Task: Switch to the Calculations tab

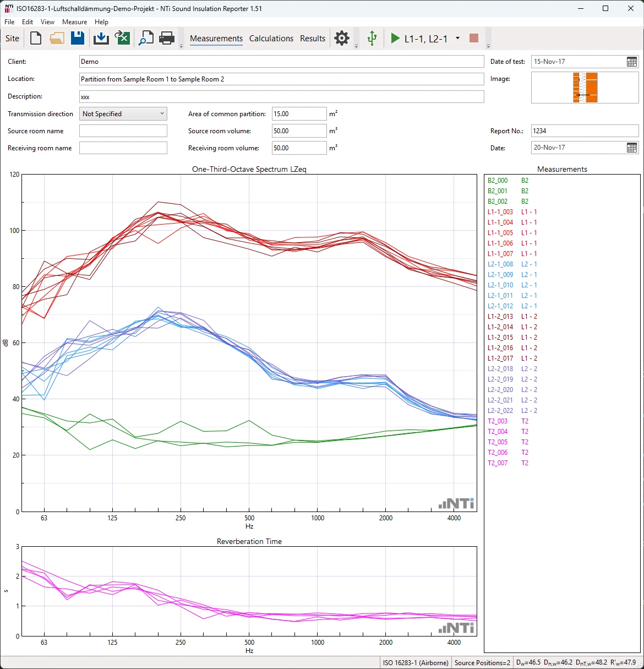Action: coord(271,39)
